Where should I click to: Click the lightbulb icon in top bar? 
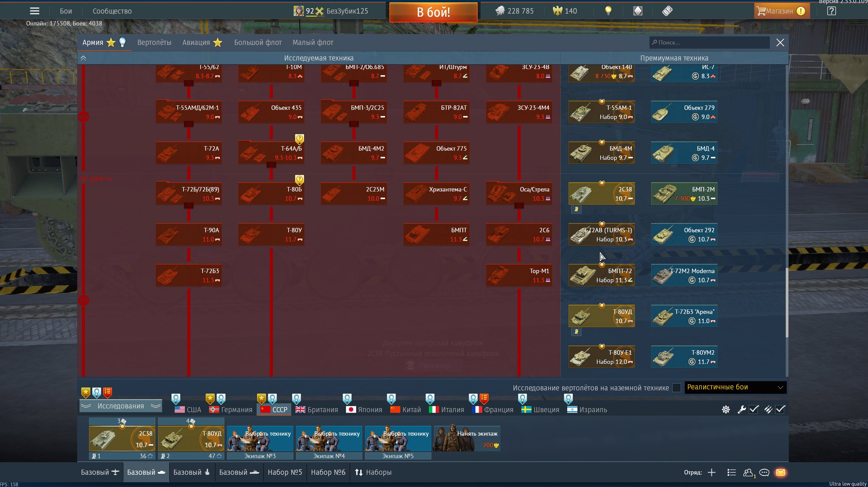coord(608,11)
